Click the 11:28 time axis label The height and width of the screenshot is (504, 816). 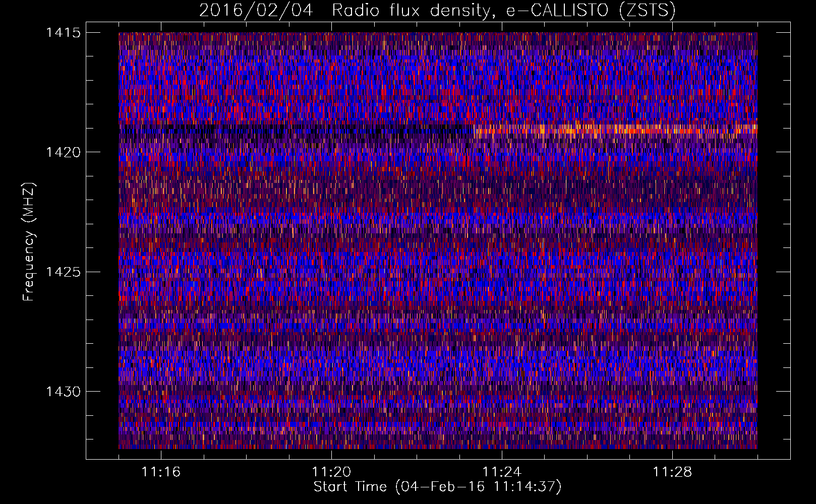[672, 472]
